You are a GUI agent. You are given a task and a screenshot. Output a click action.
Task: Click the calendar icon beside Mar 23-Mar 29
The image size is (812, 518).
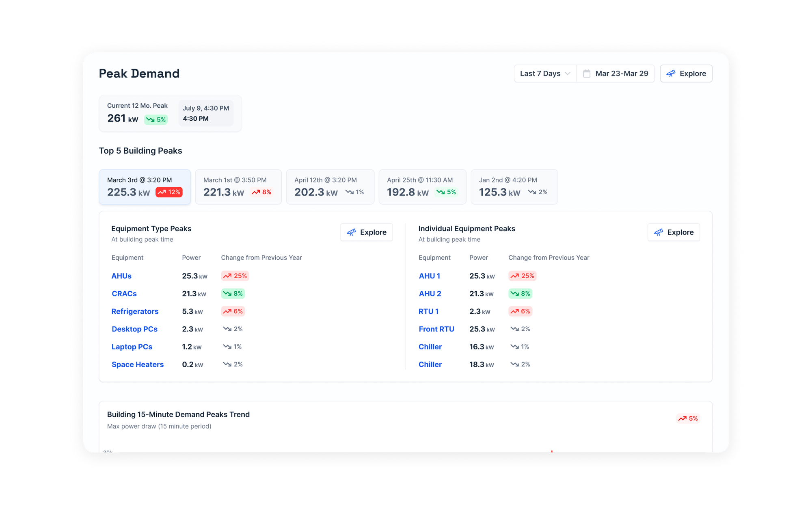587,74
